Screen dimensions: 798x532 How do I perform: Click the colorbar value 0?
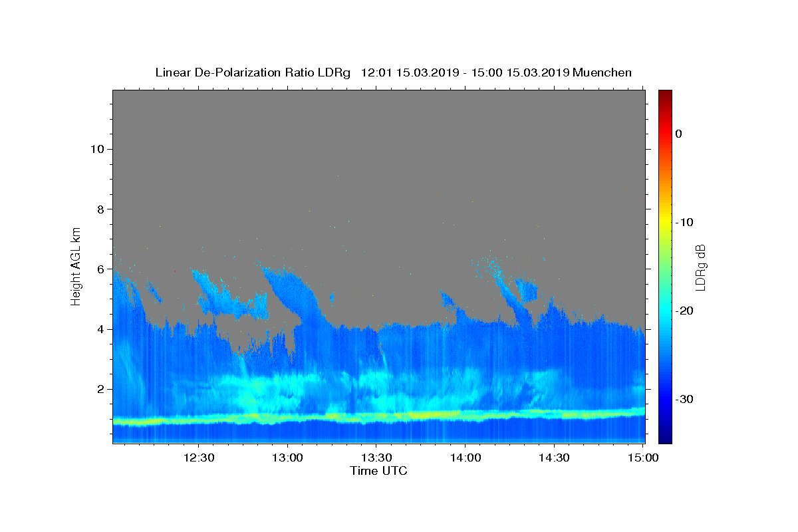pos(679,134)
